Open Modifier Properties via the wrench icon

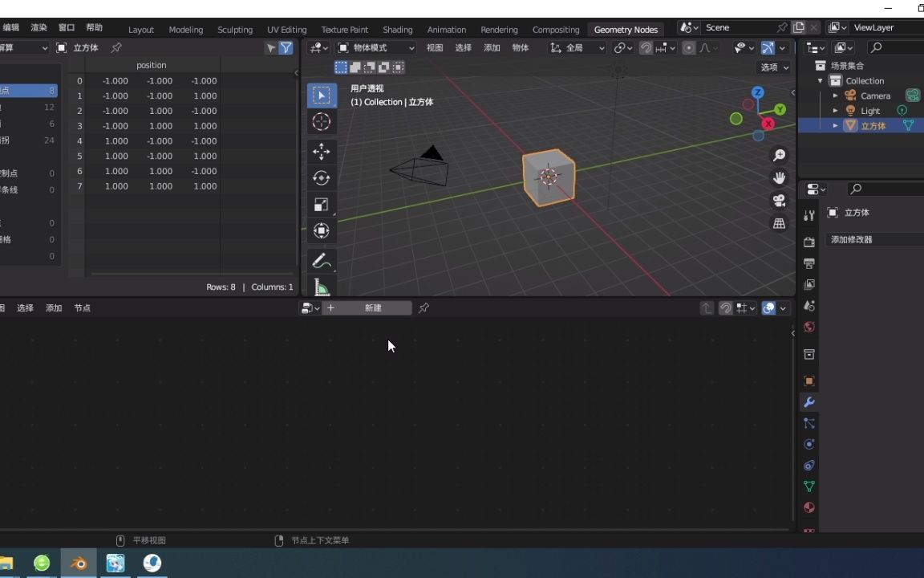[x=808, y=402]
